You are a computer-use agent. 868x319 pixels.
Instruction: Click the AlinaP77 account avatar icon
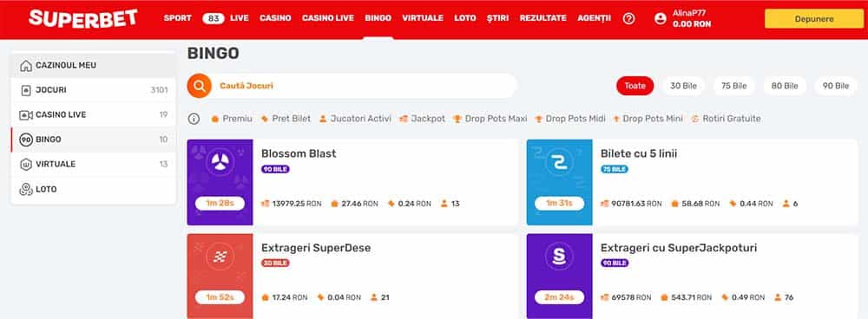pyautogui.click(x=660, y=18)
